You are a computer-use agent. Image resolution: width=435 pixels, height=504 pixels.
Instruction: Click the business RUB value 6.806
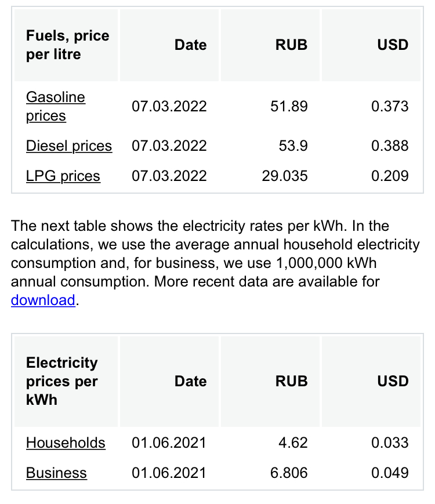tap(289, 473)
